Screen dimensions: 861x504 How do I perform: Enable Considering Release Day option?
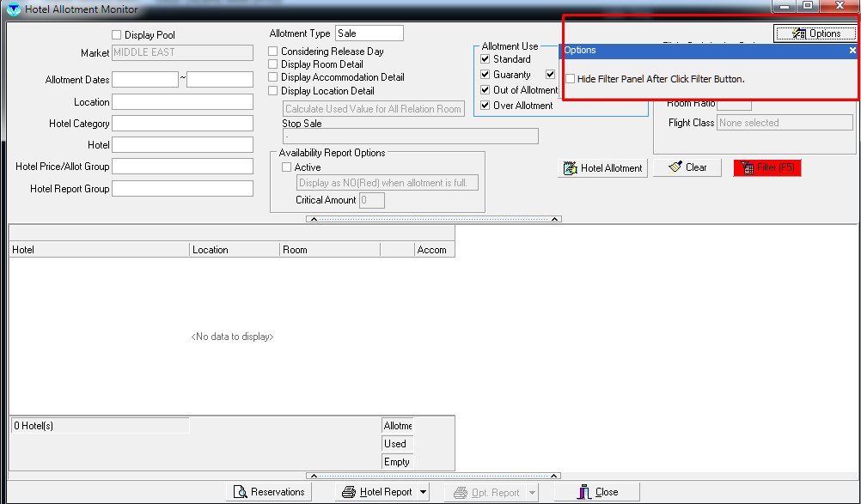tap(273, 52)
